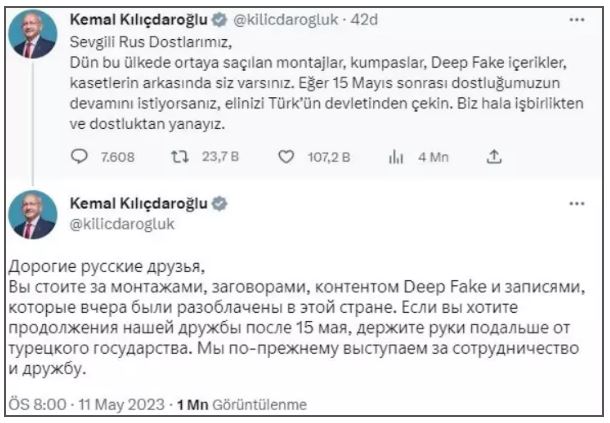This screenshot has height=423, width=610.
Task: Click the 42d timestamp link
Action: click(x=364, y=19)
